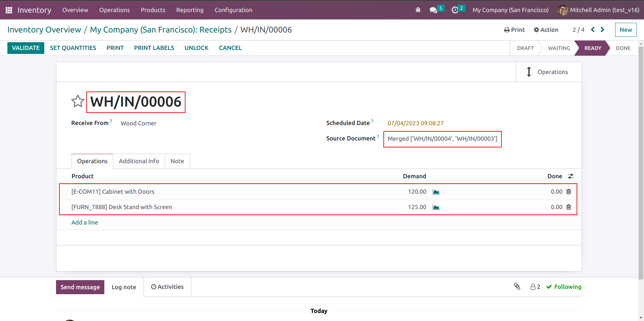644x321 pixels.
Task: Click the New record button
Action: click(x=626, y=30)
